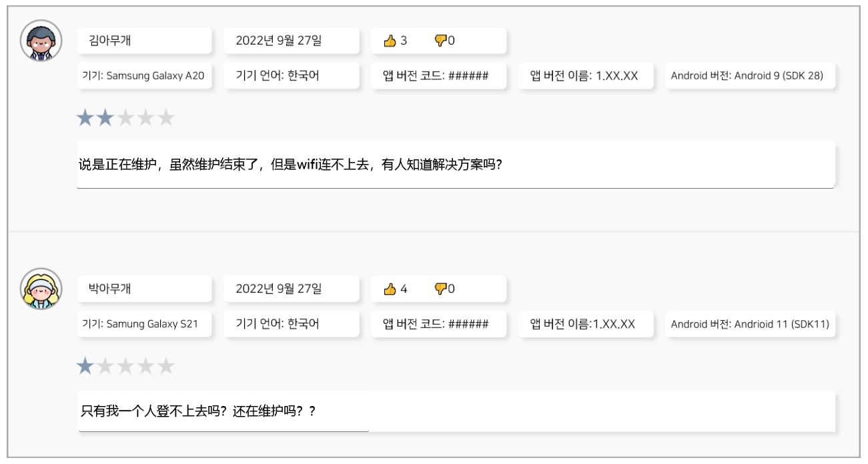Click thumbs-down icon on 김아무개's review
This screenshot has width=868, height=464.
440,41
